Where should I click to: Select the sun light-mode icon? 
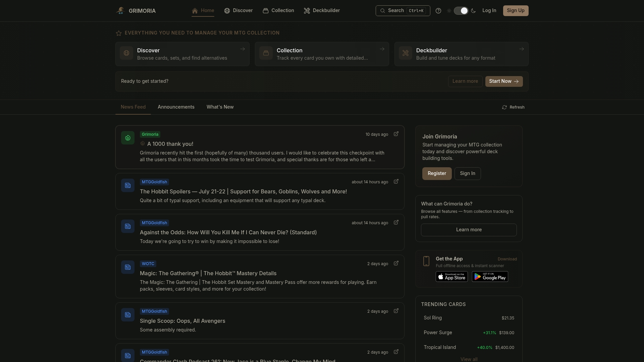pyautogui.click(x=449, y=11)
